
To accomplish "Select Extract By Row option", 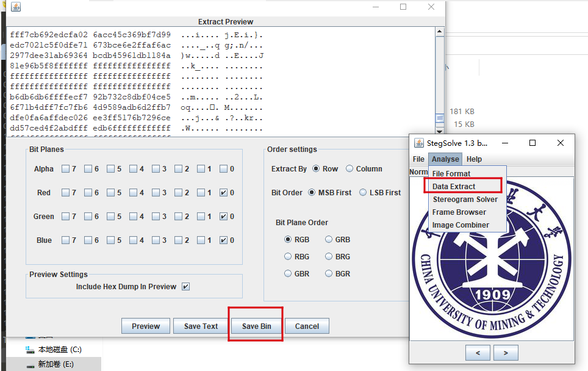I will coord(316,169).
